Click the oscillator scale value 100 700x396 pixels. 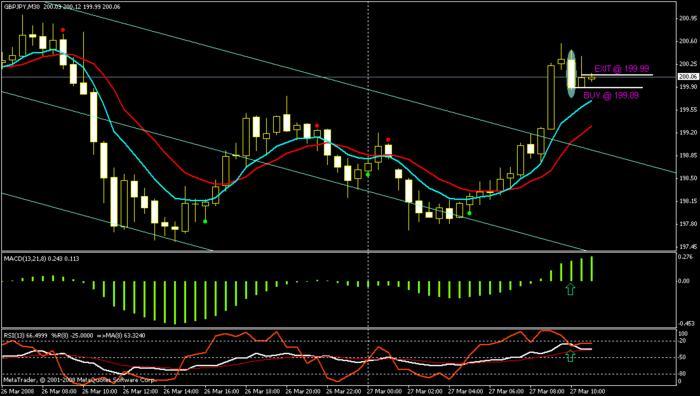[x=683, y=333]
